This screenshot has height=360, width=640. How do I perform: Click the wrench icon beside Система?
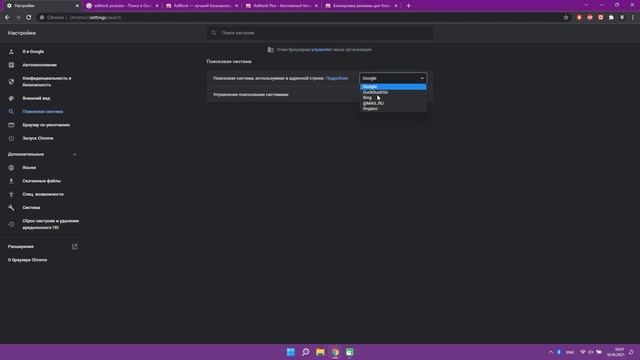[11, 208]
